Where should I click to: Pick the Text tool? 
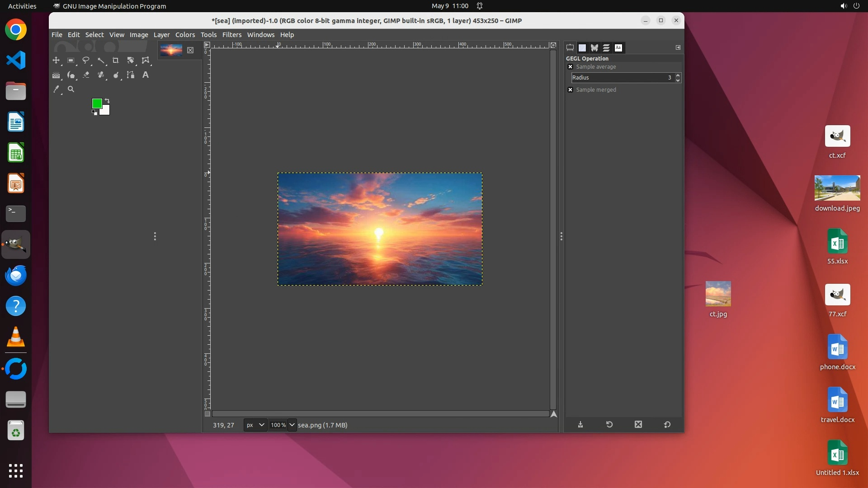(146, 75)
